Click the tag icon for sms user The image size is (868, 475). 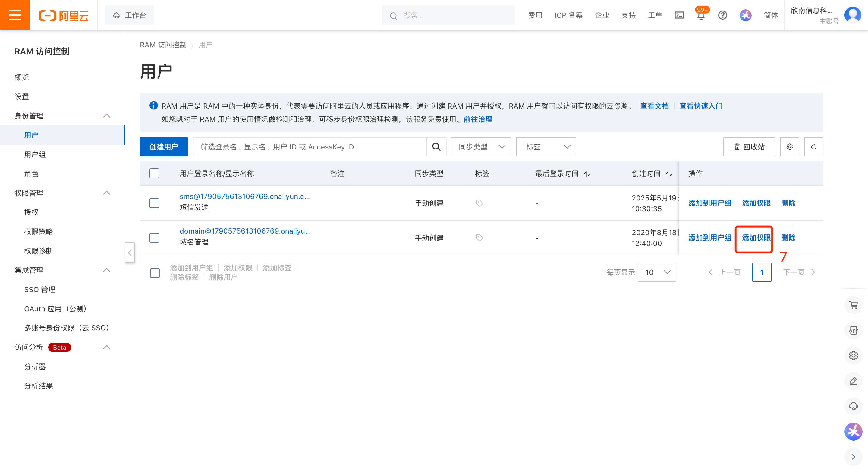[480, 203]
